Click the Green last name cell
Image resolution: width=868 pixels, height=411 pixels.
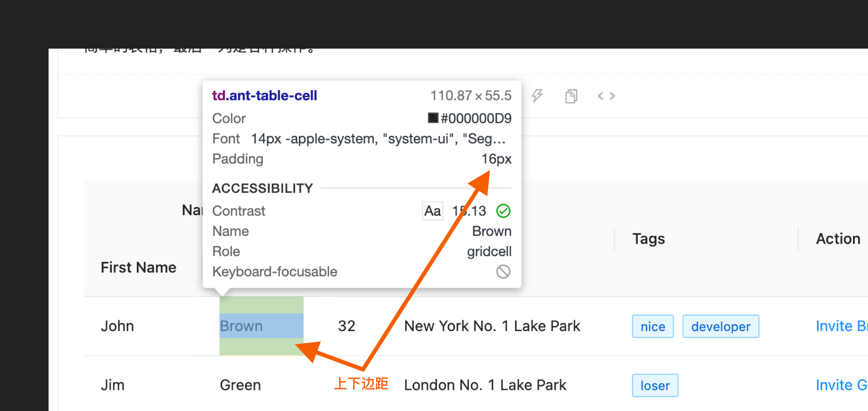(x=240, y=385)
